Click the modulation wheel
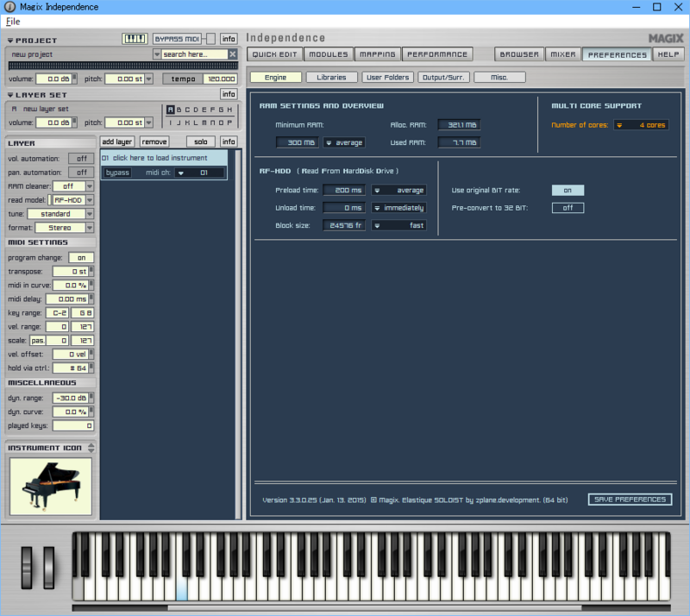The height and width of the screenshot is (616, 690). 49,568
